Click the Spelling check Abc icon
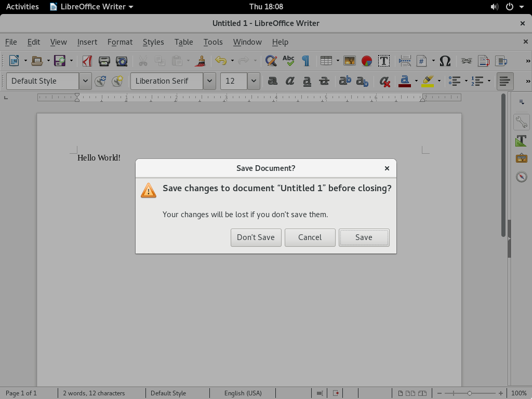Viewport: 532px width, 399px height. pos(288,61)
